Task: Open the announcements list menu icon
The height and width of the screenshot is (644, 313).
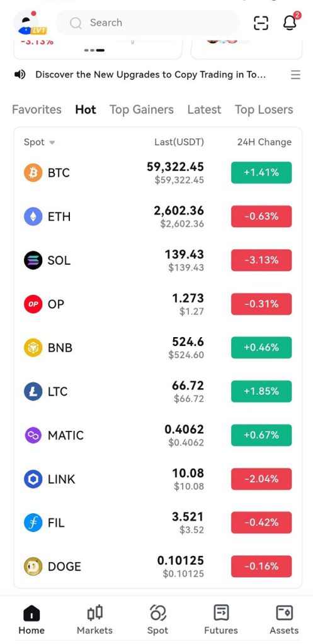Action: [x=295, y=75]
